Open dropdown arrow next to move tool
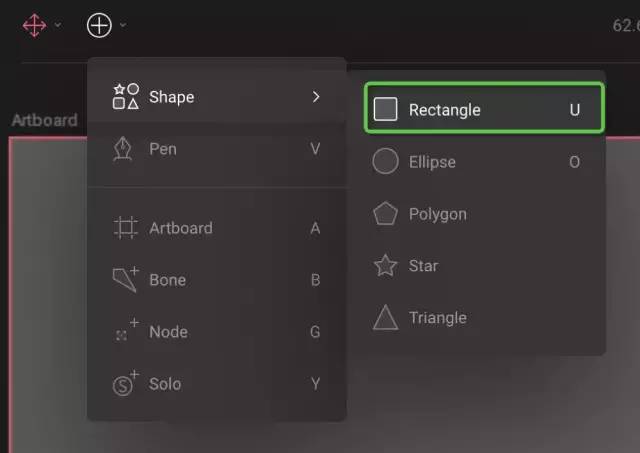640x453 pixels. tap(58, 25)
